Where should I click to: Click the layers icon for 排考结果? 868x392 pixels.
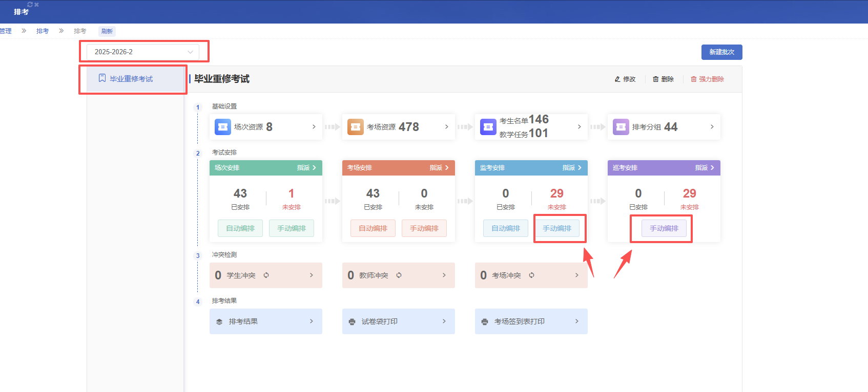point(219,322)
